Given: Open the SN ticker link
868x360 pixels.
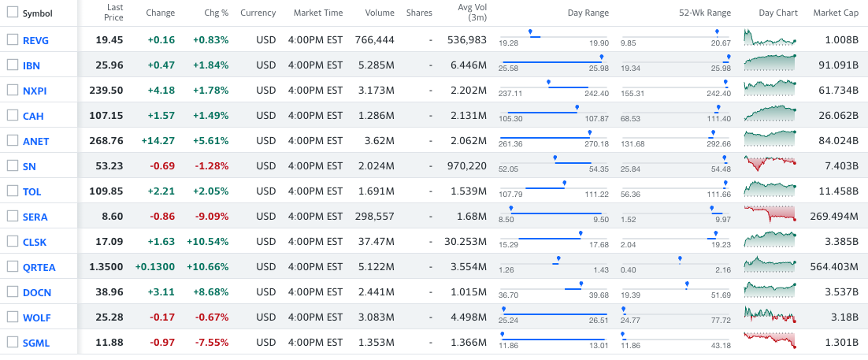Looking at the screenshot, I should (29, 167).
